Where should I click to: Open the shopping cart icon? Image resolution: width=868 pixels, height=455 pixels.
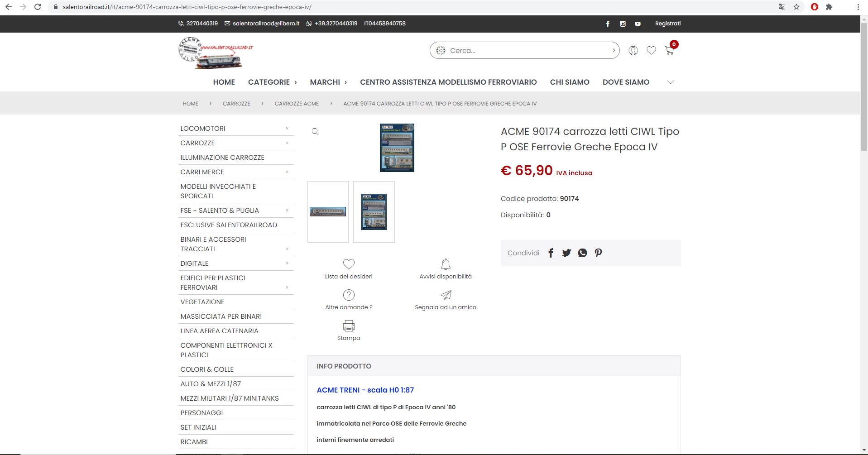pos(669,50)
